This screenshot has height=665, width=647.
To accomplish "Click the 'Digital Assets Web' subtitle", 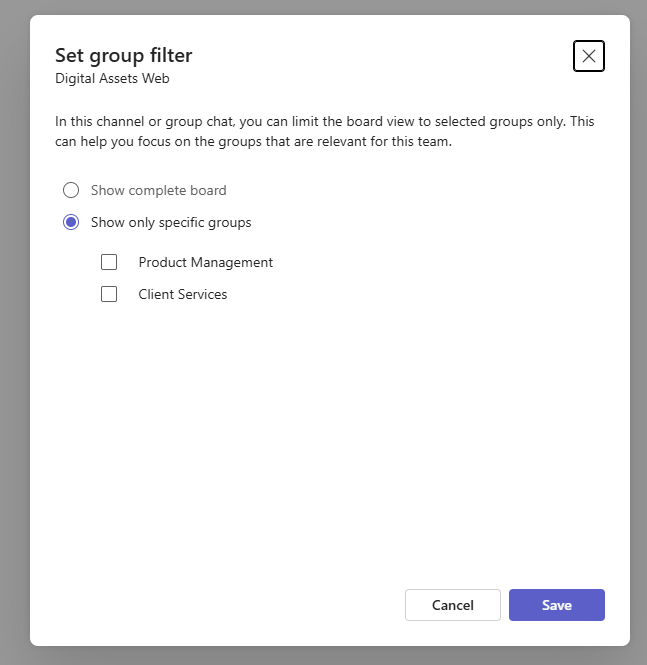I will coord(112,78).
